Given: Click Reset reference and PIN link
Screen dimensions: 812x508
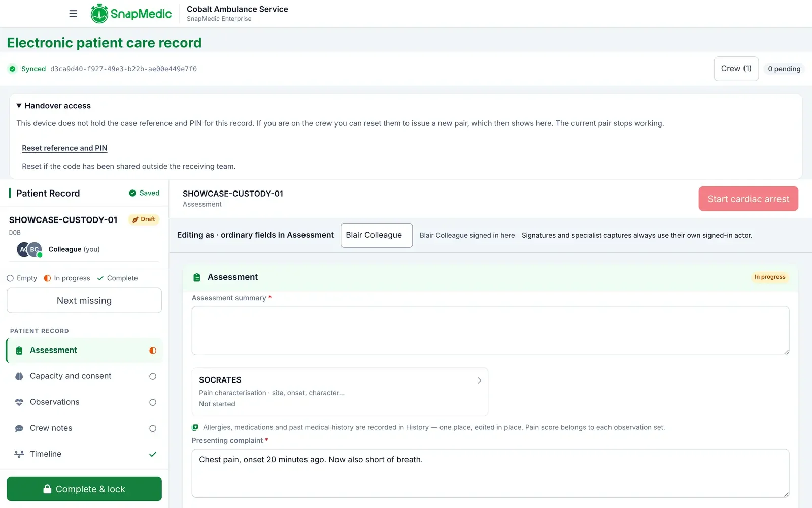Looking at the screenshot, I should 64,148.
